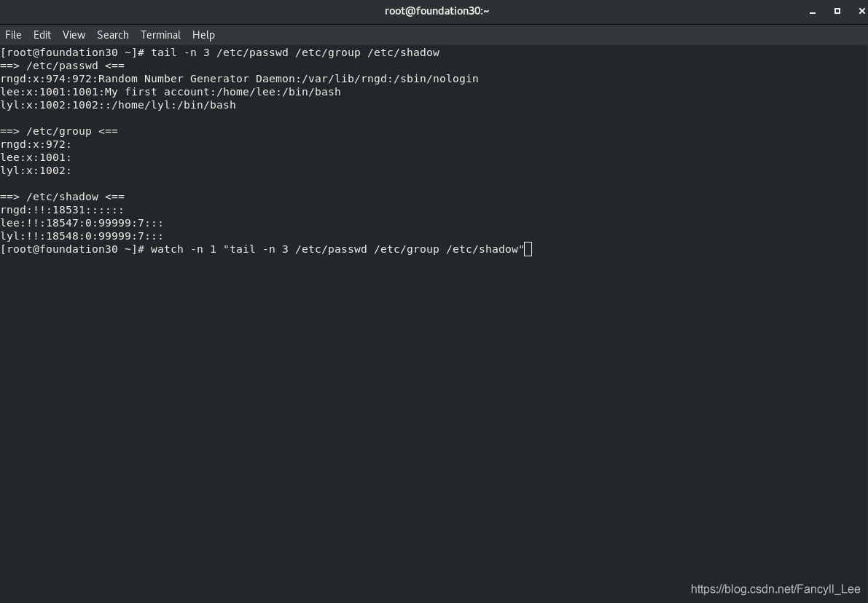Click the 'lee:!!:18547:0:99999:7:::' shadow line

coord(82,223)
